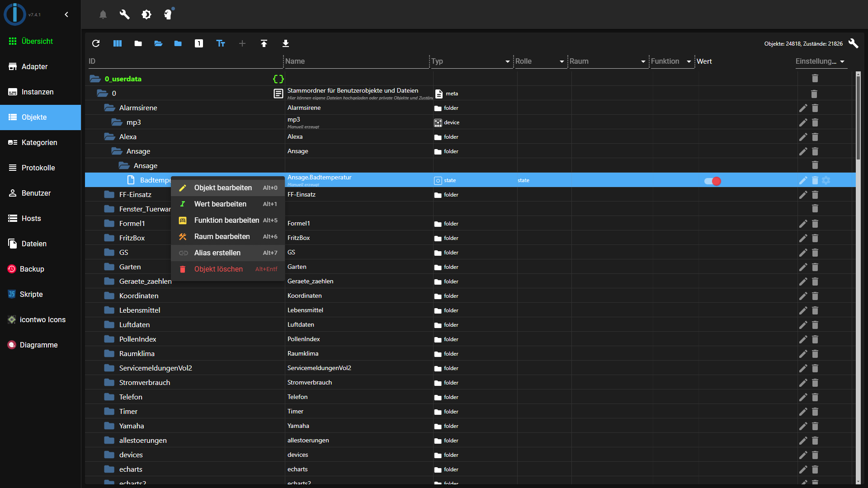Choose Wert bearbeiten in context menu
This screenshot has width=868, height=488.
(228, 204)
